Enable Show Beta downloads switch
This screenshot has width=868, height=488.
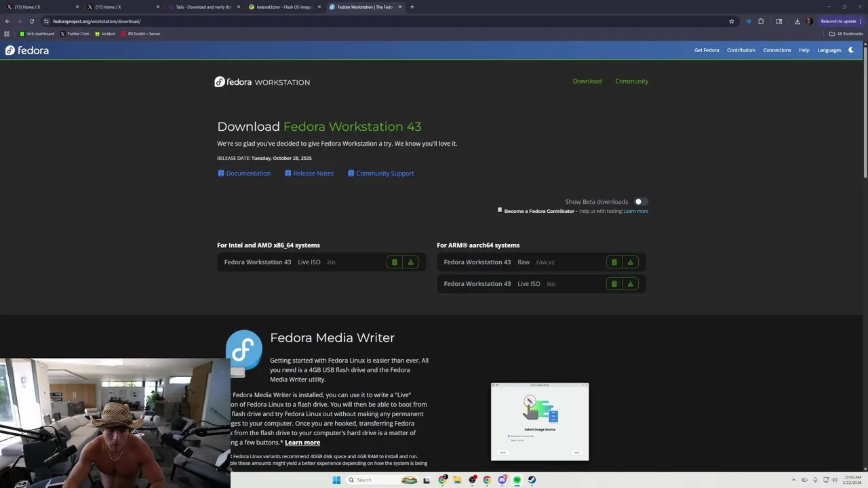click(x=640, y=201)
